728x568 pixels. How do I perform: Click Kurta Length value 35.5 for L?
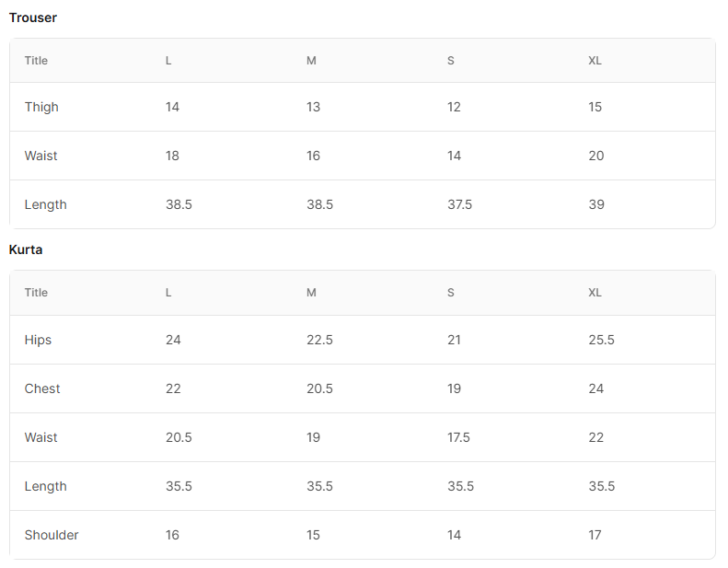pyautogui.click(x=179, y=486)
